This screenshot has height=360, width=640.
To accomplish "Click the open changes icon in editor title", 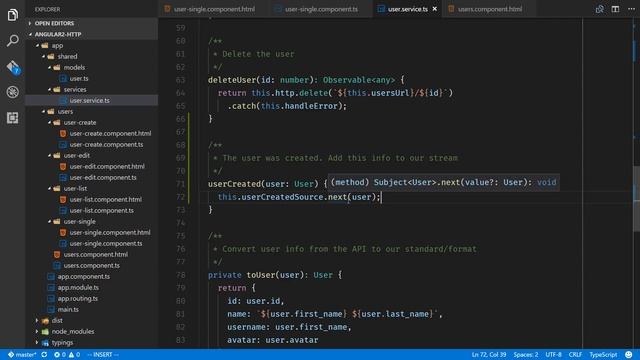I will 600,9.
